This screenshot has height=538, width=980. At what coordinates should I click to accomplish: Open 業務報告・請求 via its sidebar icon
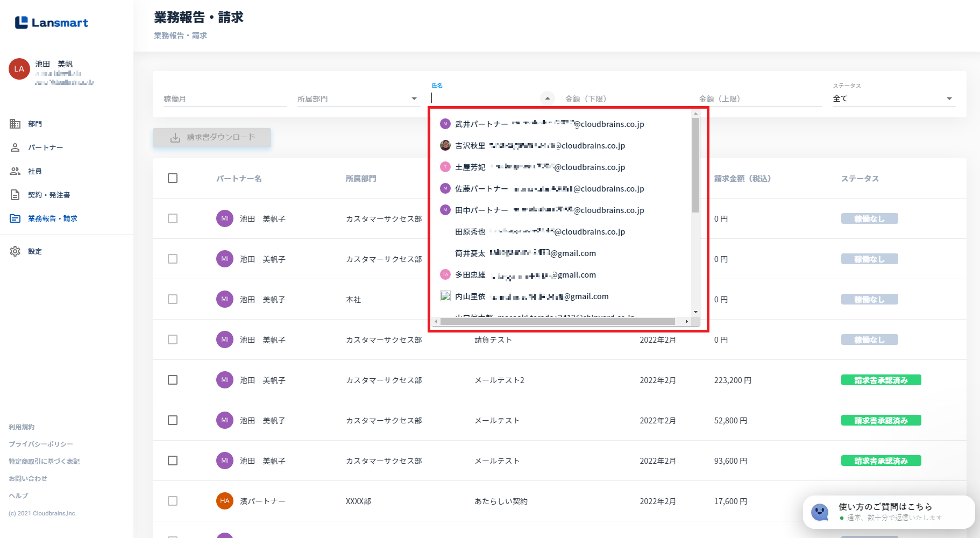15,218
